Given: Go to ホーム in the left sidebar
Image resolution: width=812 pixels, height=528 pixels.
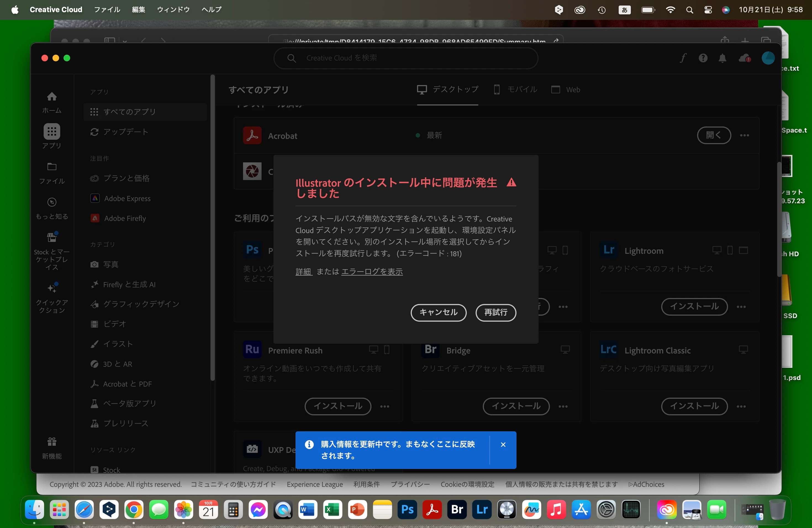Looking at the screenshot, I should [52, 102].
